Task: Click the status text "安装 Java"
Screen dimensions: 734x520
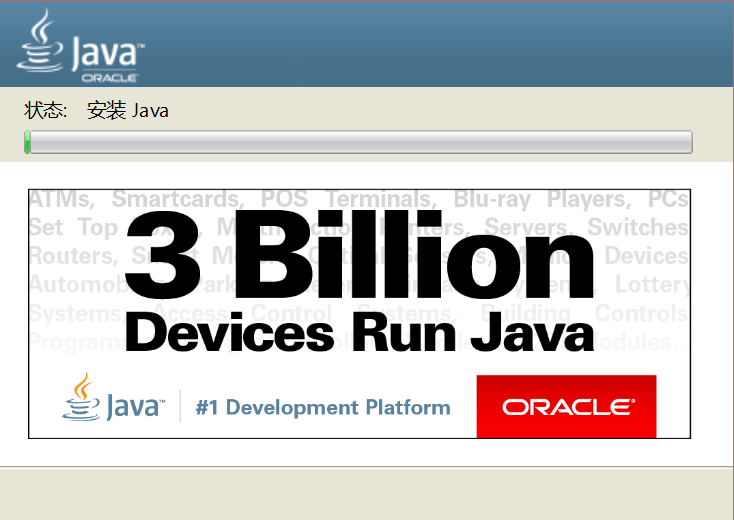Action: (x=127, y=111)
